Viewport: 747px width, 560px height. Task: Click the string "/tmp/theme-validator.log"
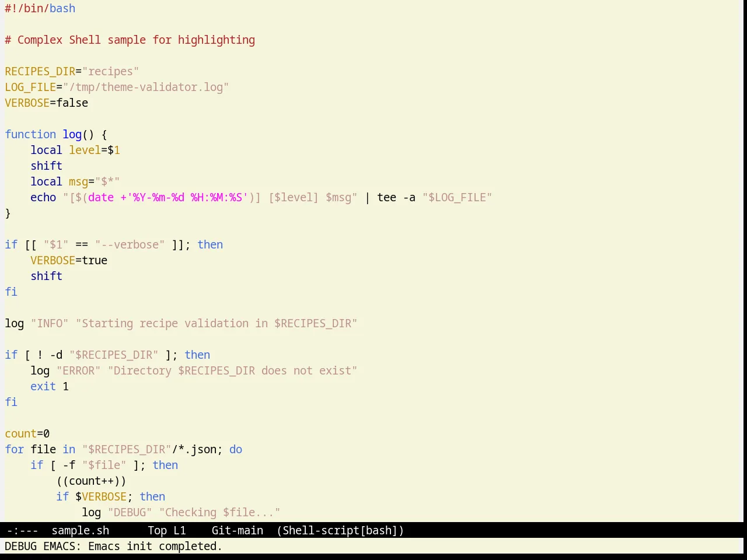point(146,87)
